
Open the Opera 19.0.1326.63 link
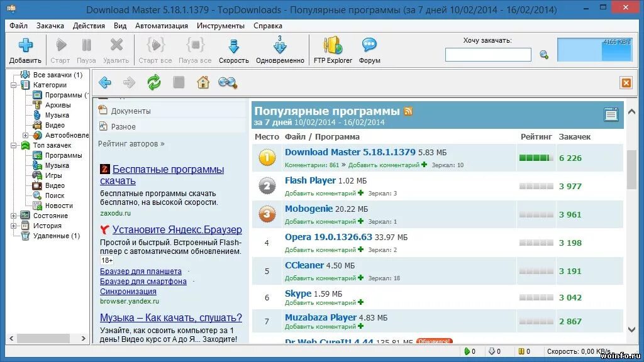pos(328,237)
